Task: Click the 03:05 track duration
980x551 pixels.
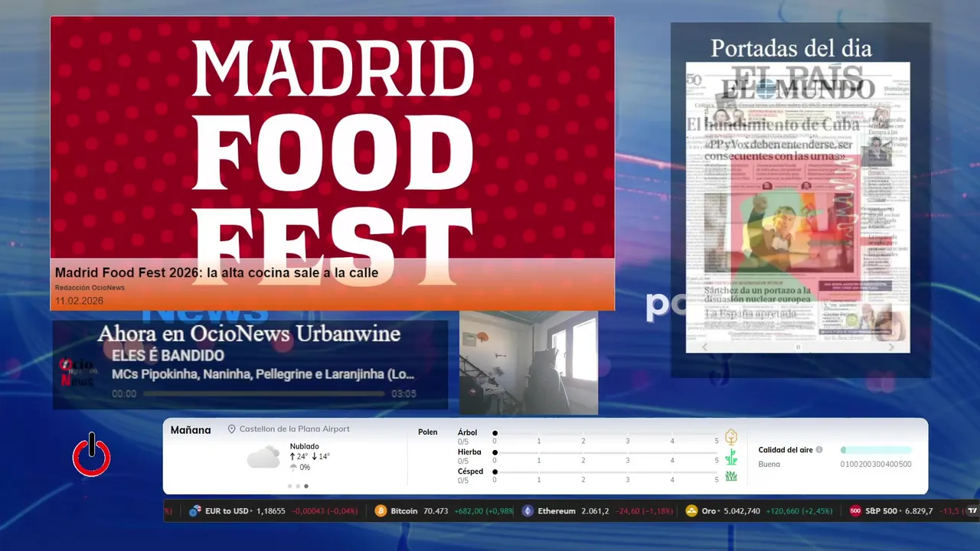Action: click(403, 394)
